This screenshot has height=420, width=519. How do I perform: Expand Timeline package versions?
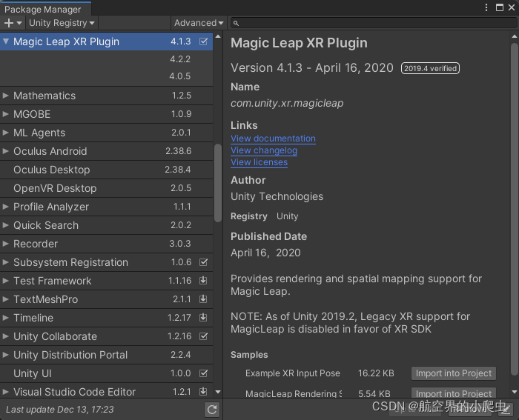tap(6, 318)
